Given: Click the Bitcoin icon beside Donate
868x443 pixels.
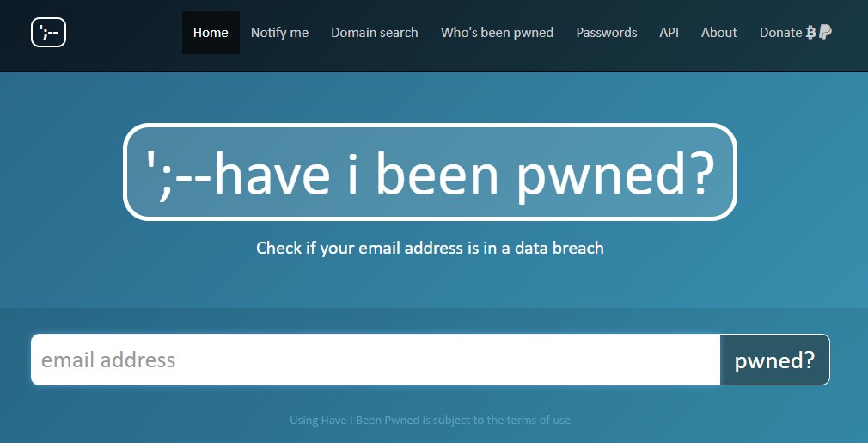Looking at the screenshot, I should tap(811, 32).
